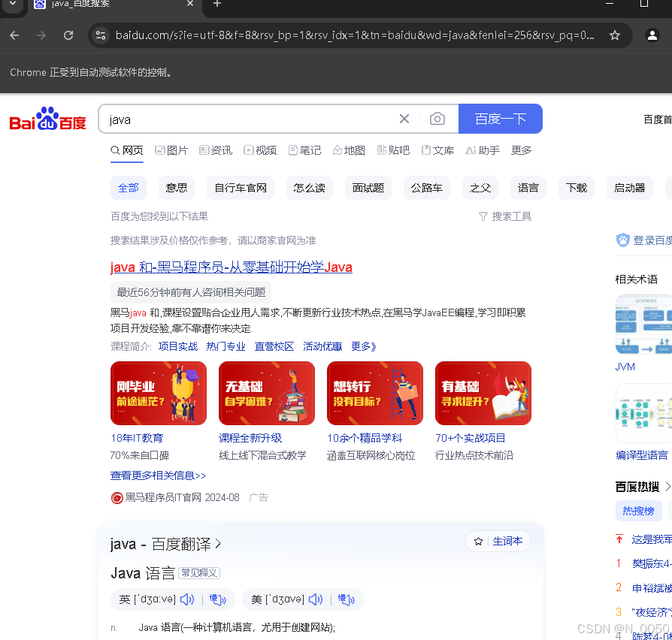Expand the 更多 search categories

pyautogui.click(x=521, y=150)
